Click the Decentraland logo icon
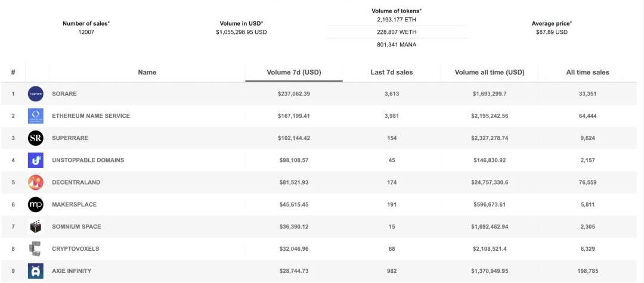Image resolution: width=644 pixels, height=283 pixels. pyautogui.click(x=36, y=182)
